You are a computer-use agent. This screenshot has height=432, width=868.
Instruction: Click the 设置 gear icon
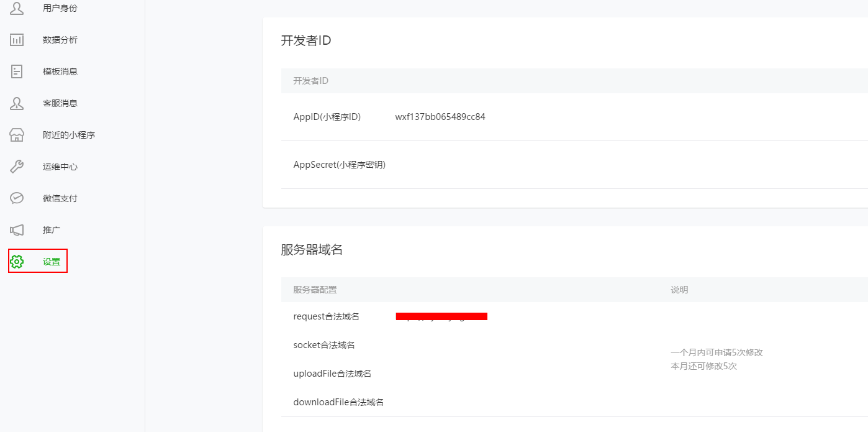coord(17,262)
